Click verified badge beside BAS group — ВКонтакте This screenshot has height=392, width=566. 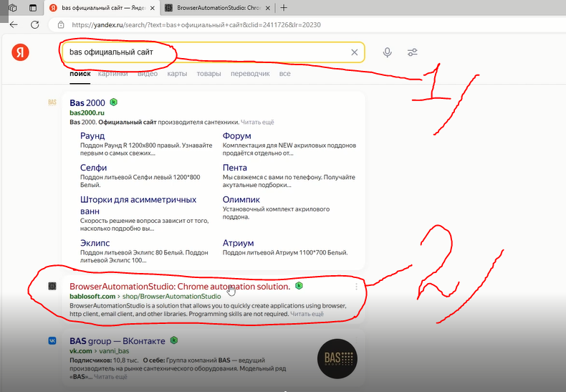click(x=174, y=340)
